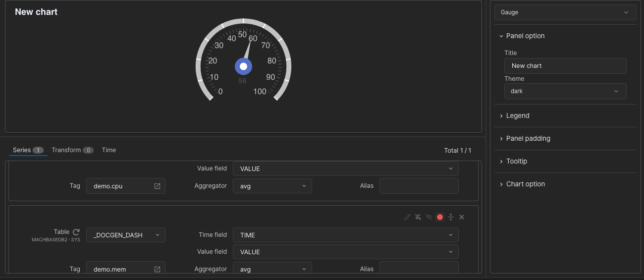This screenshot has width=644, height=280.
Task: Open the Gauge chart type dropdown
Action: pyautogui.click(x=565, y=12)
